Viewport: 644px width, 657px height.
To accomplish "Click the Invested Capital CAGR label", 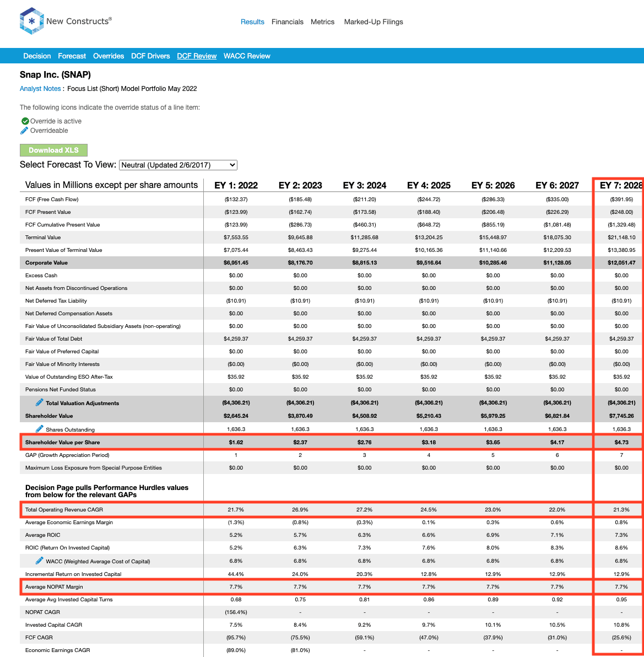I will coord(53,624).
